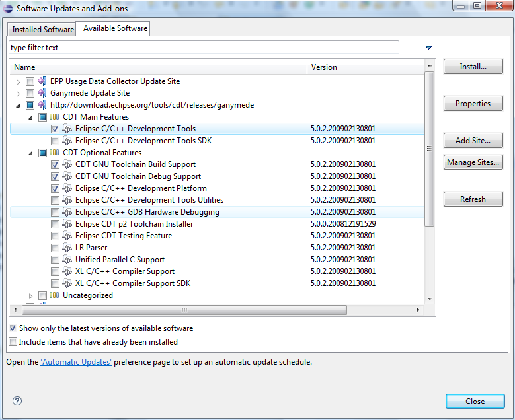Click the feature icon for CDT p2 Toolchain Installer
Screen dimensions: 515x420
[x=67, y=224]
